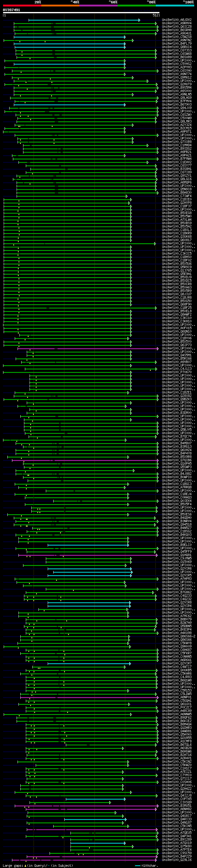Click label UniRef100_A8NP01
The image size is (197, 868).
click(x=177, y=697)
